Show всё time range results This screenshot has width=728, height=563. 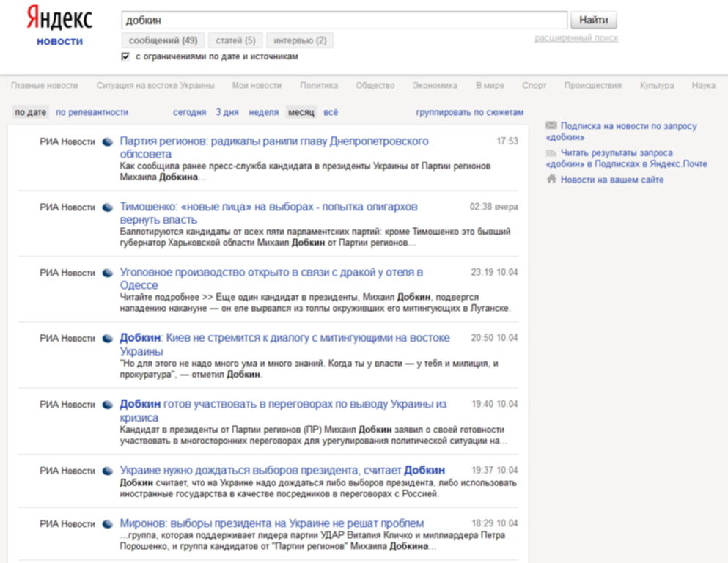331,112
